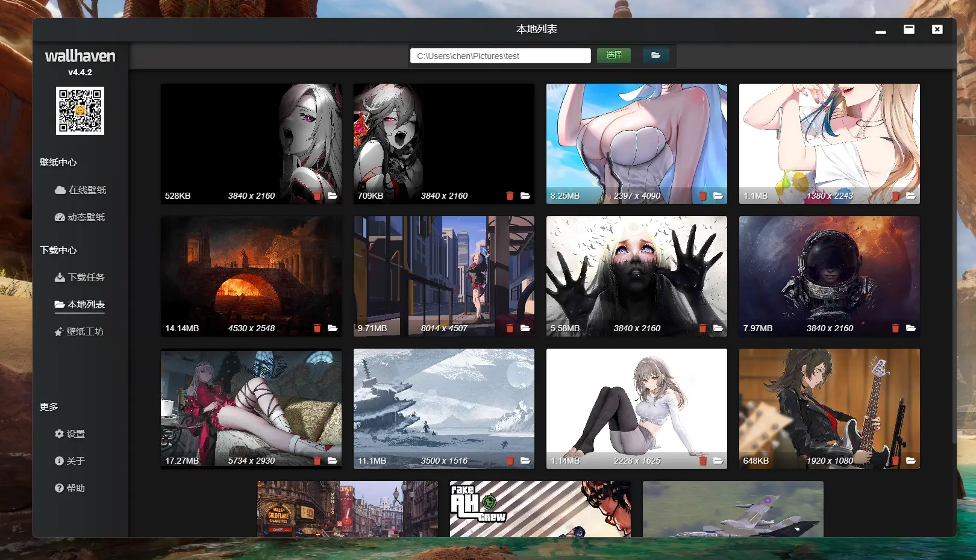Click the 下载中心 section heading

pyautogui.click(x=58, y=250)
